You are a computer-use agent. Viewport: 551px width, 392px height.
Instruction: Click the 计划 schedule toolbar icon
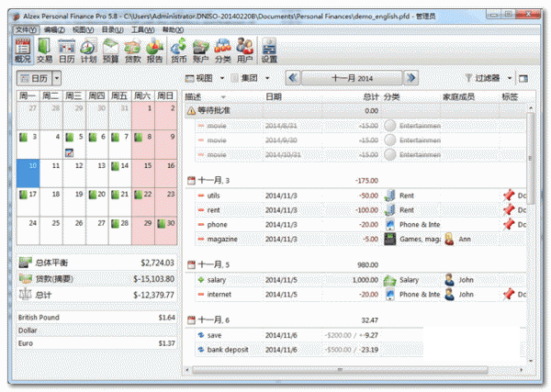(x=88, y=50)
